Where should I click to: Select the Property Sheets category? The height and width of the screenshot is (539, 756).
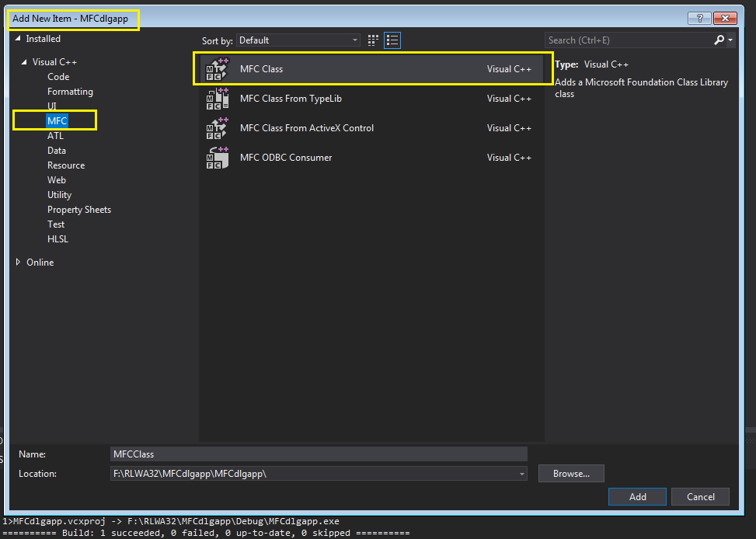tap(79, 210)
